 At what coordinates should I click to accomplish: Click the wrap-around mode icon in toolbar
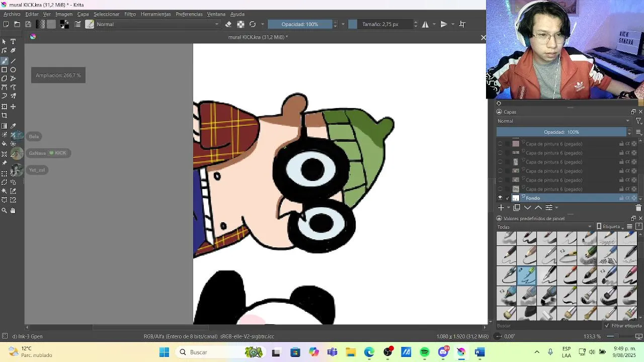coord(462,24)
